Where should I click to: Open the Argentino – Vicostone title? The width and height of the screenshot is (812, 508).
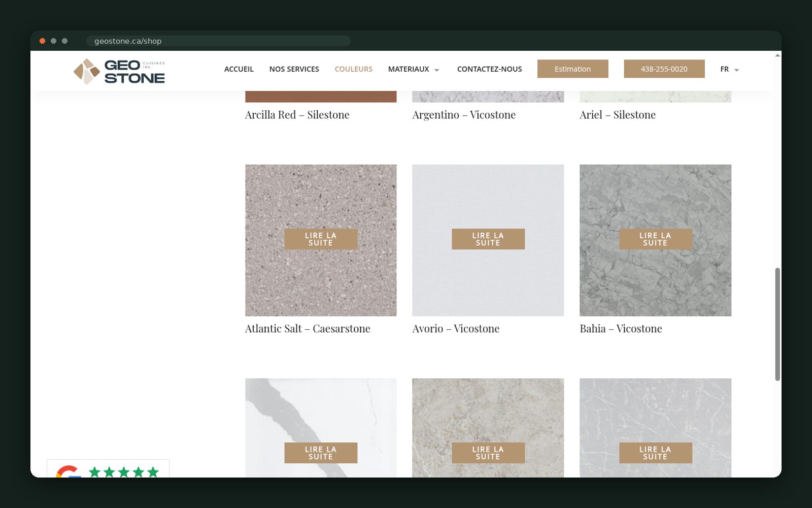(464, 115)
